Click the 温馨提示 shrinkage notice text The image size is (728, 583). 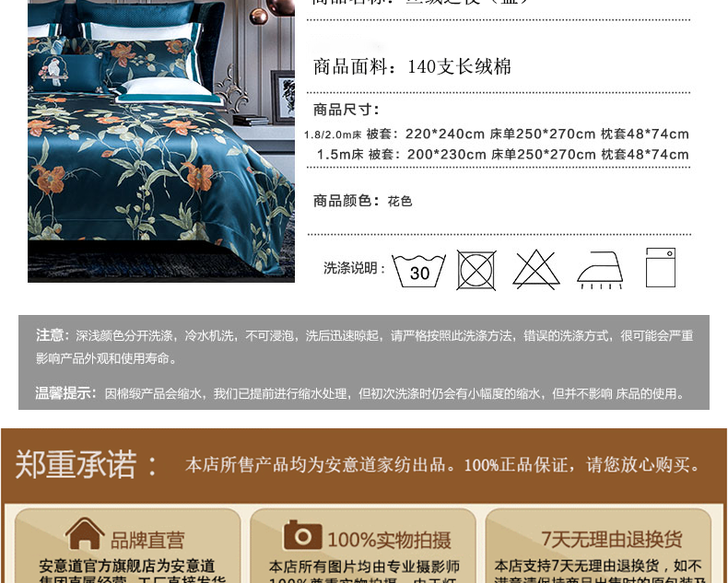pos(360,393)
